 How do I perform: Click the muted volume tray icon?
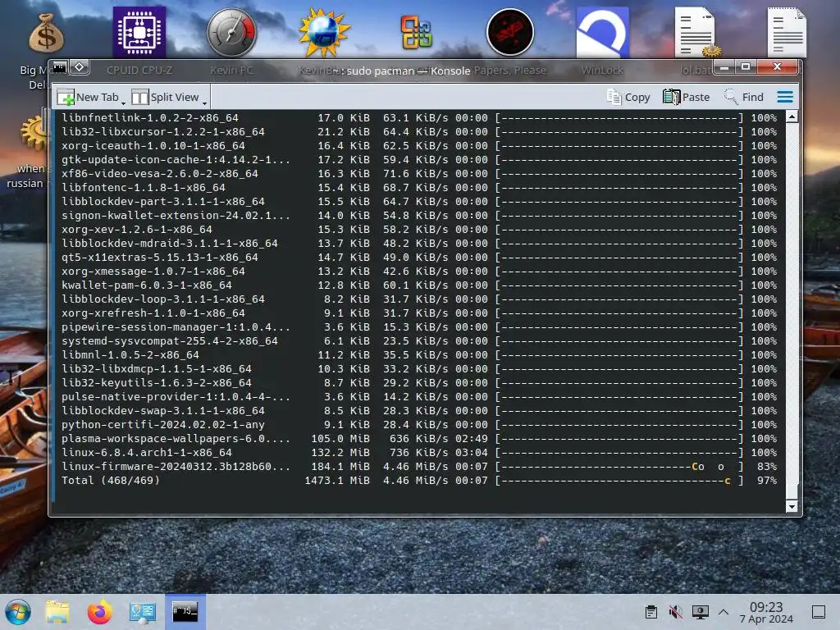676,612
